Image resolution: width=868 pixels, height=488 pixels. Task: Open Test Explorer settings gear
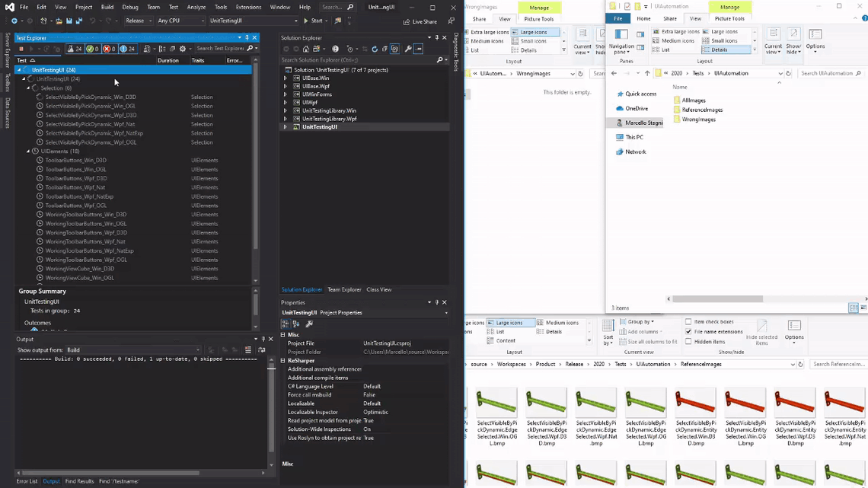(x=183, y=49)
